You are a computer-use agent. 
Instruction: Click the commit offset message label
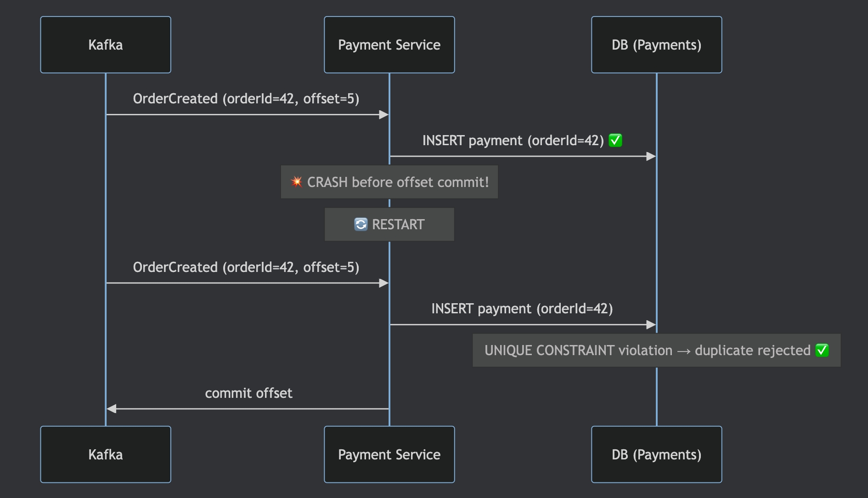tap(248, 393)
